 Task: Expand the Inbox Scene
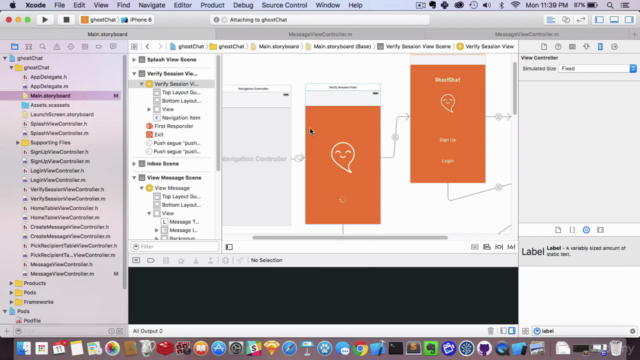(134, 164)
